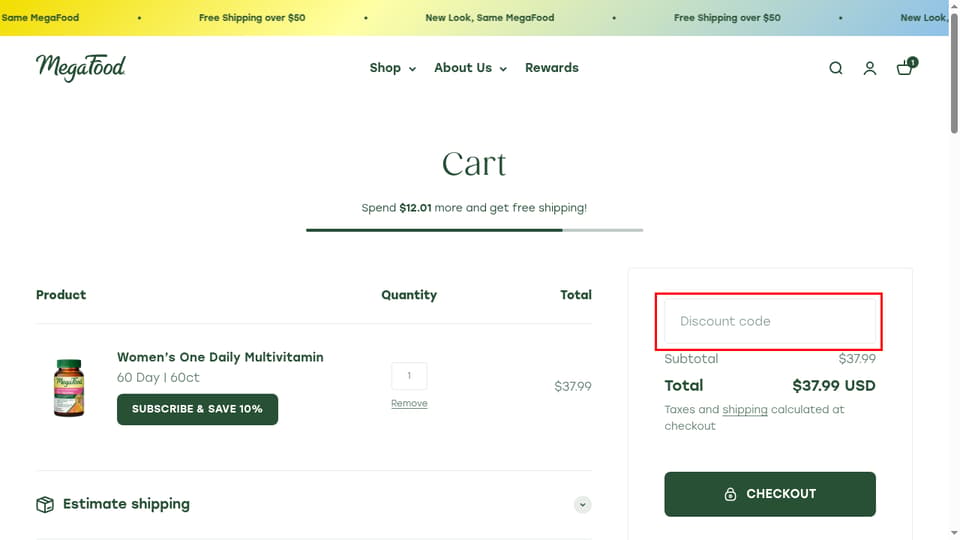The height and width of the screenshot is (540, 960).
Task: Open Women's One Daily Multivitamin product link
Action: click(x=220, y=357)
